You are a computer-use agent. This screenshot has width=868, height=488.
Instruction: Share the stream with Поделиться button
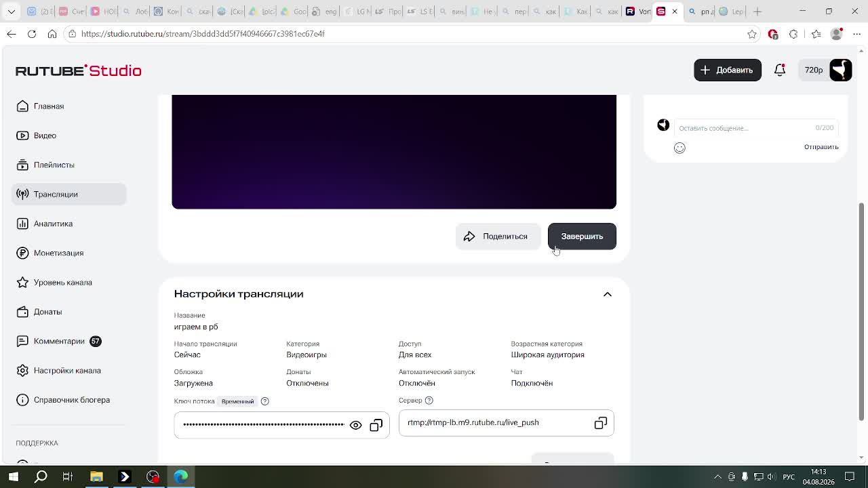[x=498, y=237]
